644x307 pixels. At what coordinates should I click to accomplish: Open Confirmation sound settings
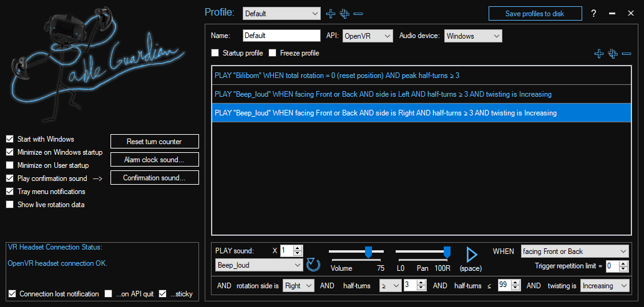point(154,178)
